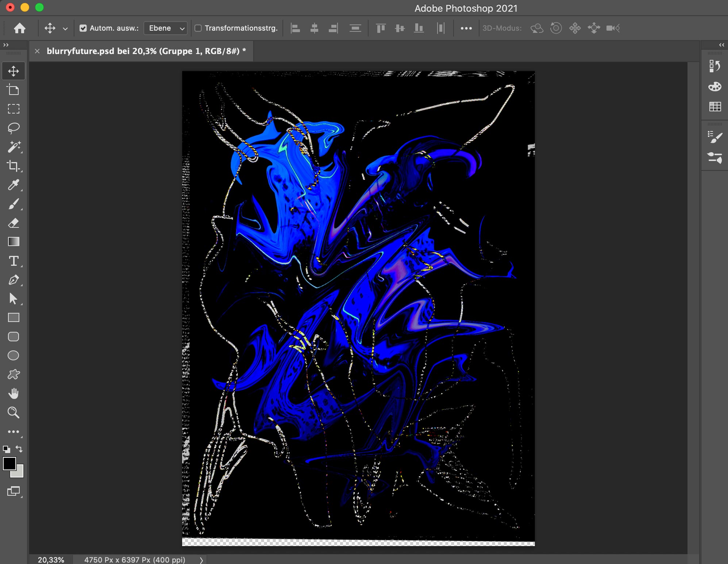
Task: Select the Crop tool
Action: pos(14,166)
